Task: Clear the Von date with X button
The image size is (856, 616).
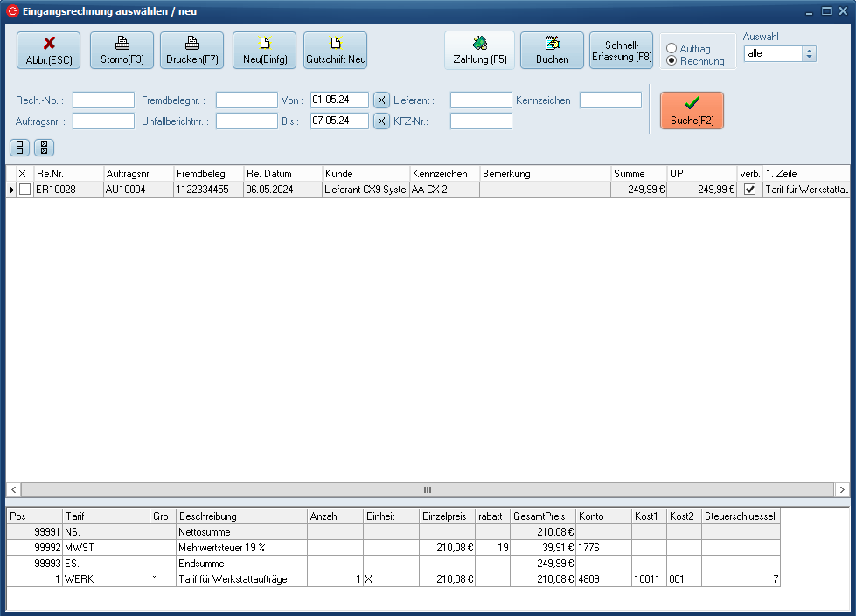Action: coord(381,100)
